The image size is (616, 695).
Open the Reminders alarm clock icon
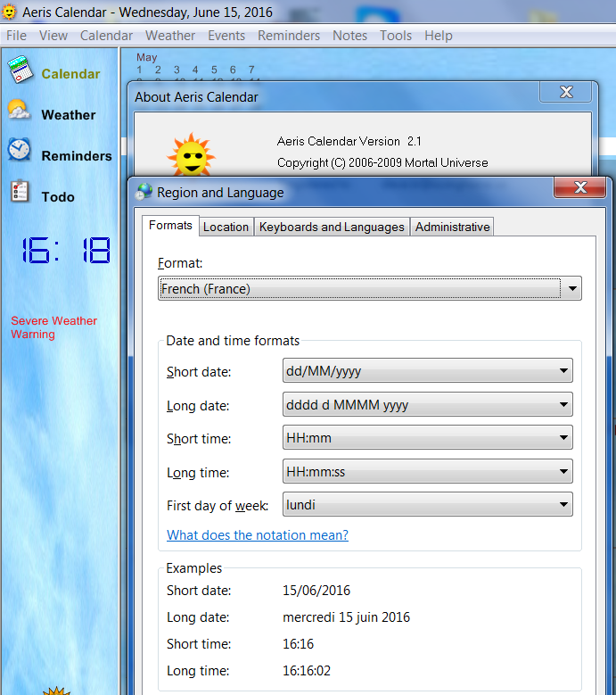[19, 149]
